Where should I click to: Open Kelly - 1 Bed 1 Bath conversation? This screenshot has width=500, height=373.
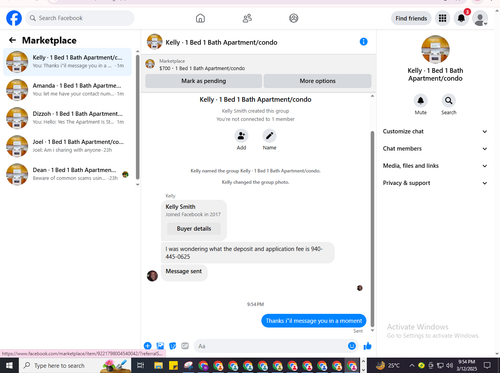pyautogui.click(x=67, y=62)
